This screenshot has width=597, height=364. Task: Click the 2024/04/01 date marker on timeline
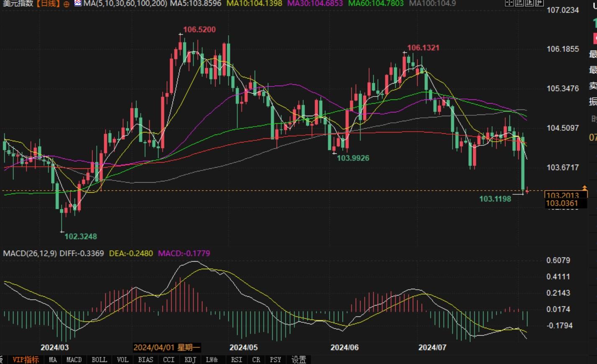(167, 347)
